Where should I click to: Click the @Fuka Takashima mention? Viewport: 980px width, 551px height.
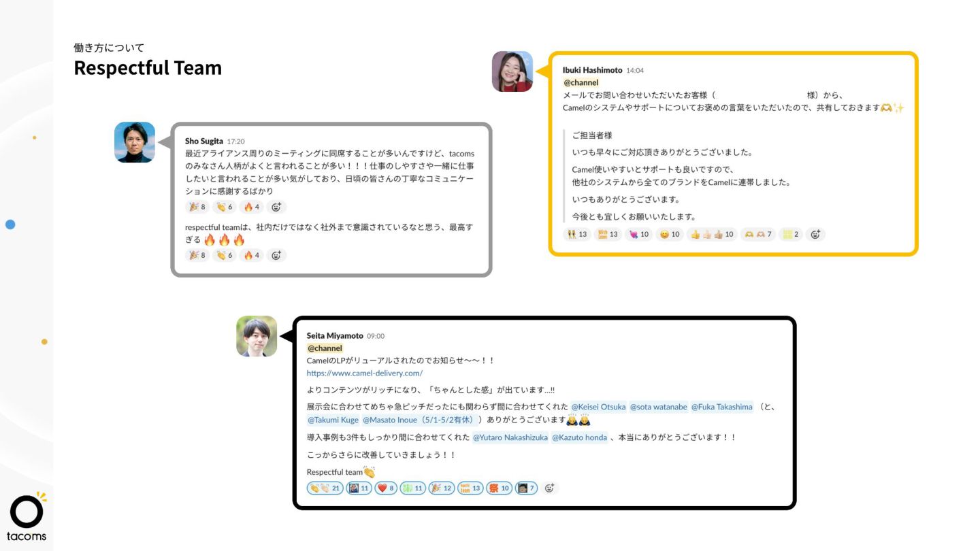point(722,407)
